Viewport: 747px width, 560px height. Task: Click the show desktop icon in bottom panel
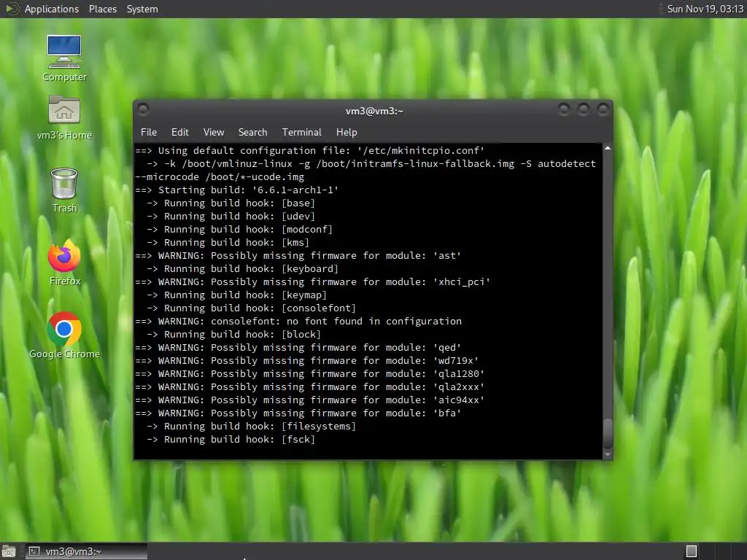tap(9, 551)
